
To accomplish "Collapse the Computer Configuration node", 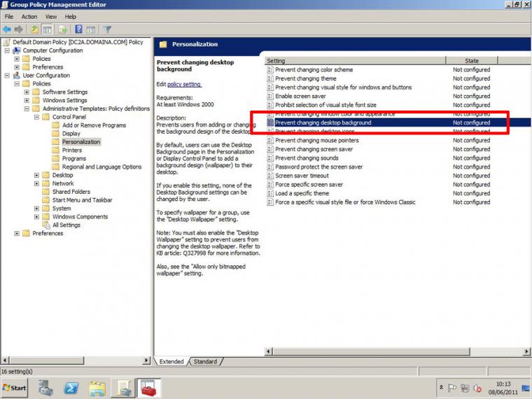I will (7, 50).
